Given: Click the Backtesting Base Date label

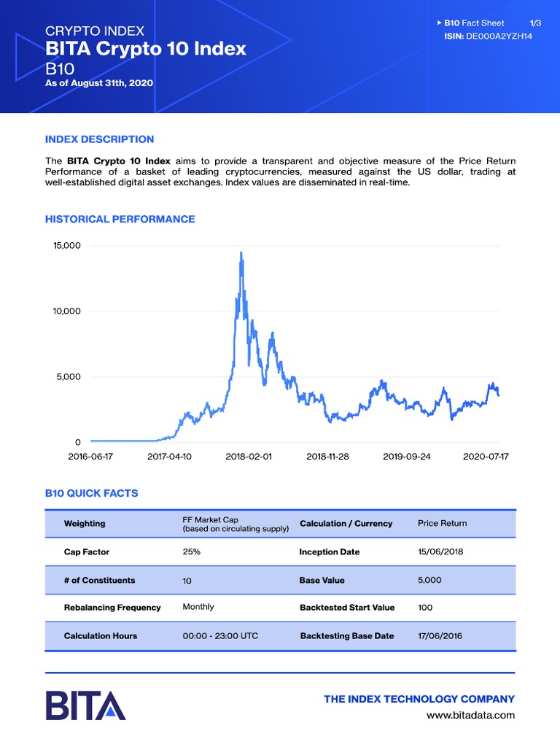Looking at the screenshot, I should click(347, 636).
